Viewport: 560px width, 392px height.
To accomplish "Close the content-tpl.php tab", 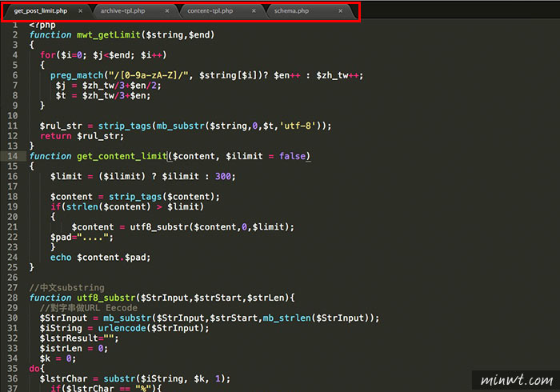I will pyautogui.click(x=254, y=10).
